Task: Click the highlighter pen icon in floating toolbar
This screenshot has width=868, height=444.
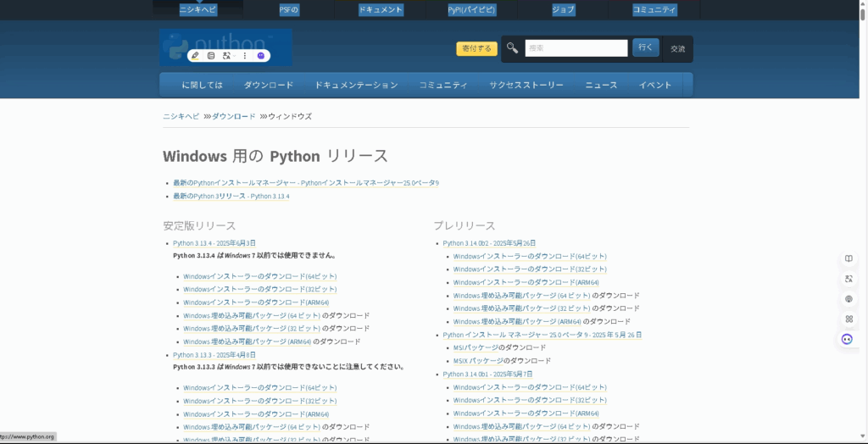Action: coord(195,55)
